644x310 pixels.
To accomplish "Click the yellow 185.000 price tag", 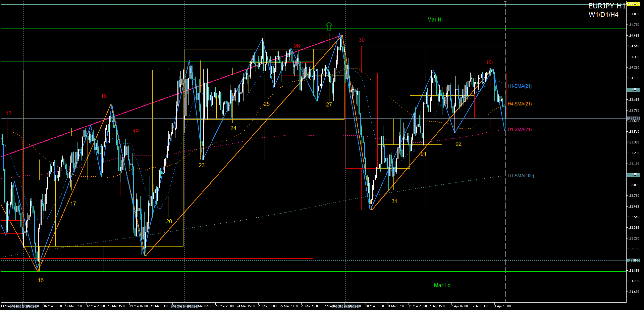I will click(x=633, y=4).
